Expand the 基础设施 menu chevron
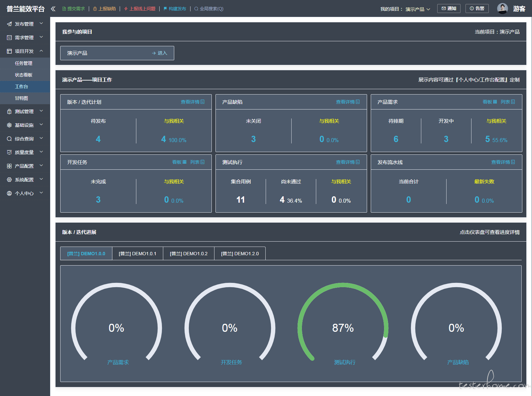The width and height of the screenshot is (532, 396). tap(41, 125)
